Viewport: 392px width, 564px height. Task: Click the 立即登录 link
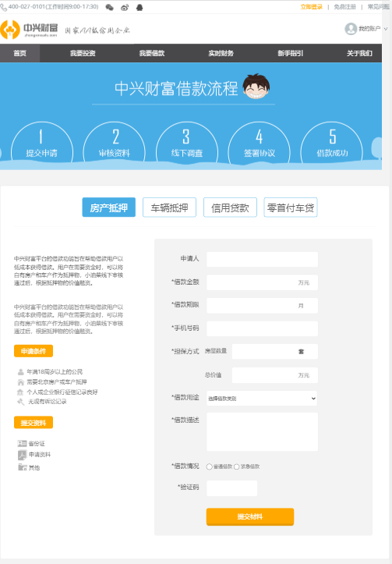click(312, 7)
